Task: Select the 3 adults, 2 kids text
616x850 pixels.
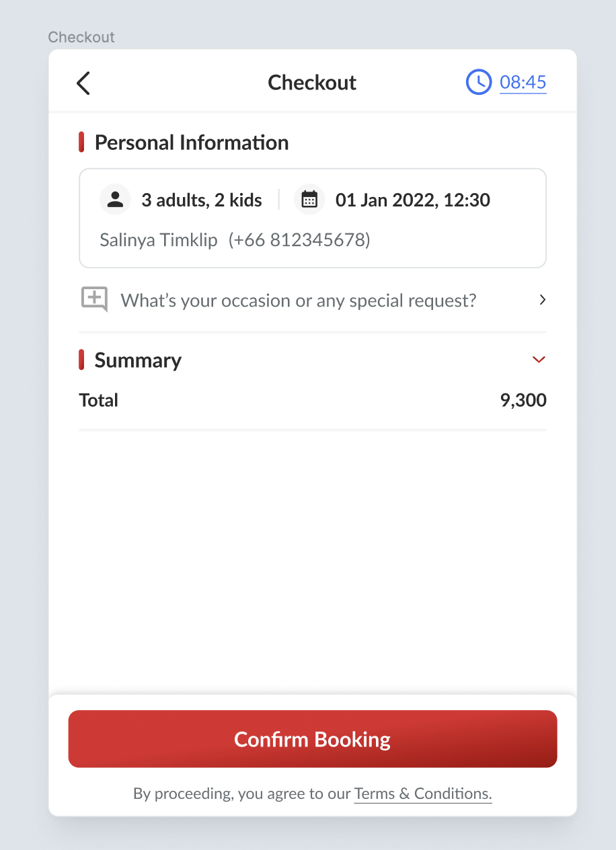Action: click(x=201, y=200)
